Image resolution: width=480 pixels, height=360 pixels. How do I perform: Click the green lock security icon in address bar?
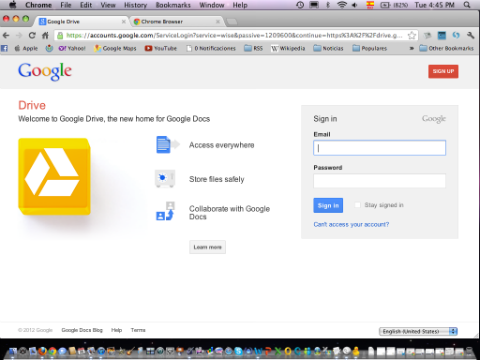[x=60, y=35]
